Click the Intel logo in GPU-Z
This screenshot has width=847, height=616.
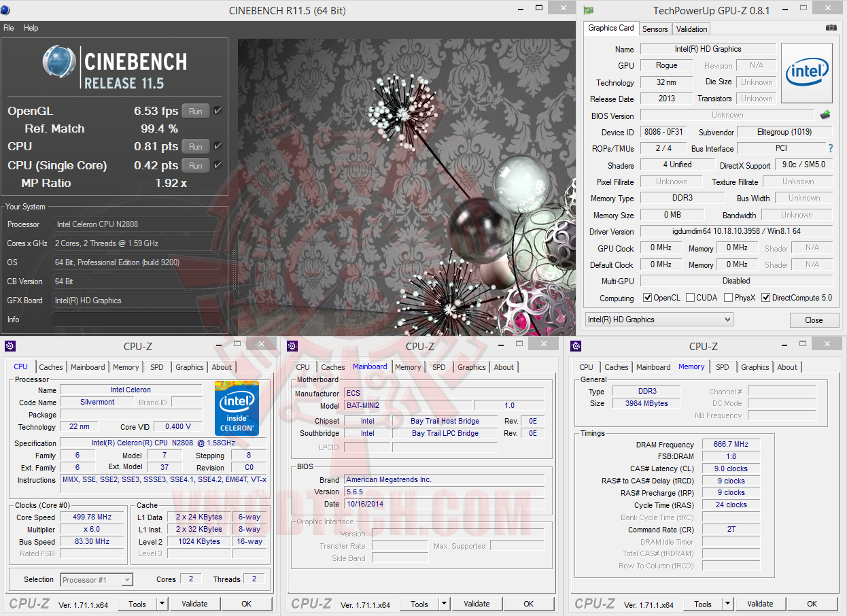pos(807,73)
